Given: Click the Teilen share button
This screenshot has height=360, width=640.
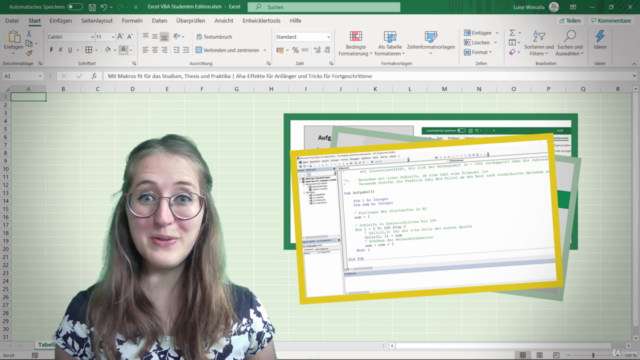Looking at the screenshot, I should click(x=570, y=20).
